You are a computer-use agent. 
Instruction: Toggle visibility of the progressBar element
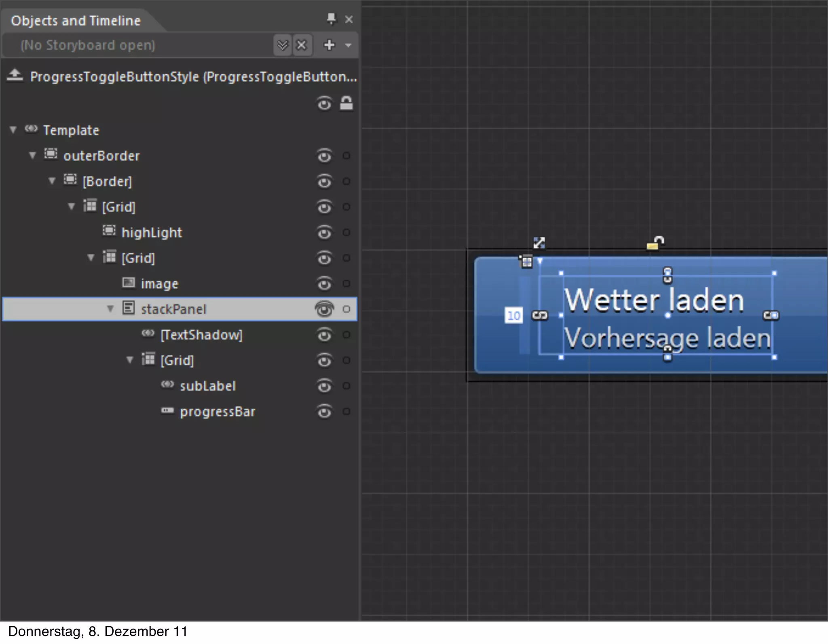(324, 412)
